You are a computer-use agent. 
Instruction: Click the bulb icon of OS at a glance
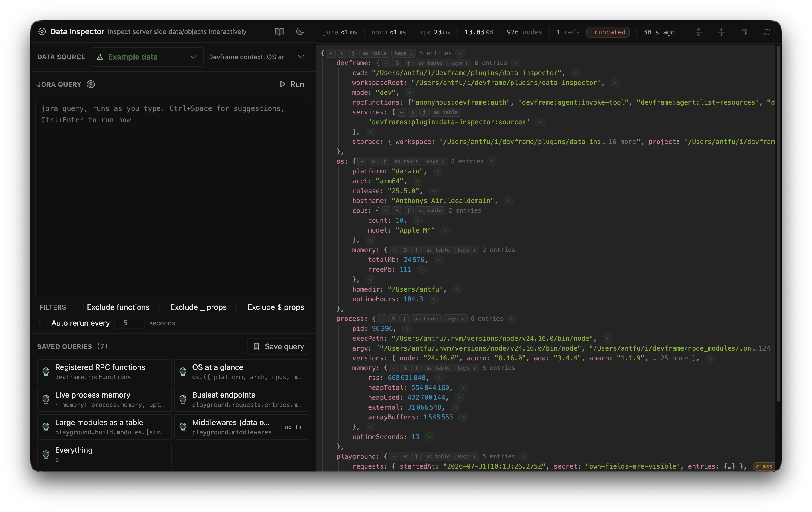(x=183, y=372)
